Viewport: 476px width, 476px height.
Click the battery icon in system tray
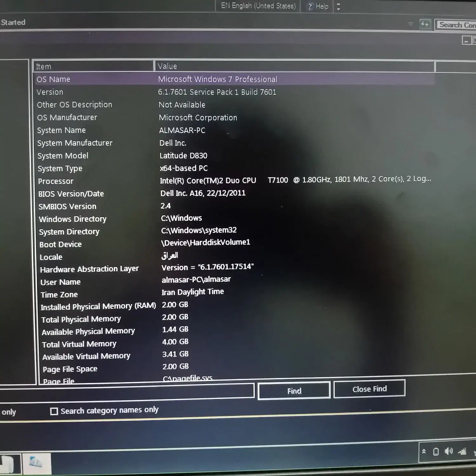(436, 452)
